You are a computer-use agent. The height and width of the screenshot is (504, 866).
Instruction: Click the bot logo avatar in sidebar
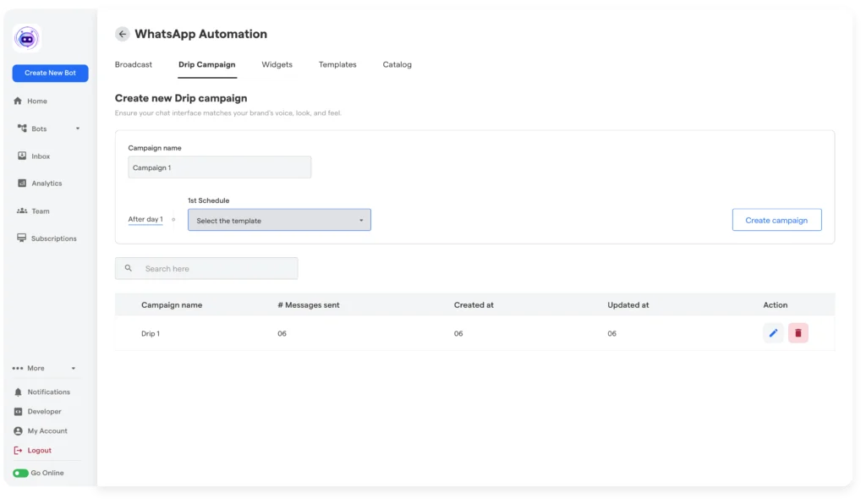click(x=27, y=38)
